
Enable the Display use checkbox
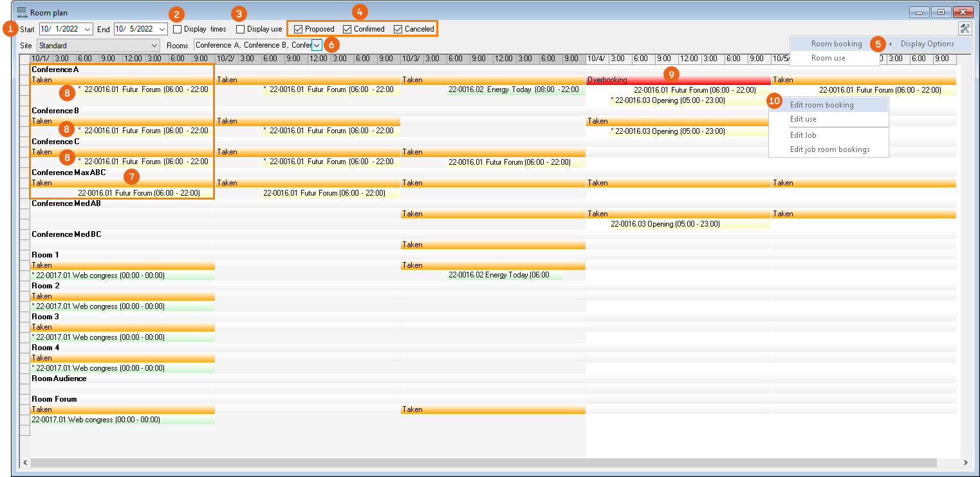pos(241,29)
